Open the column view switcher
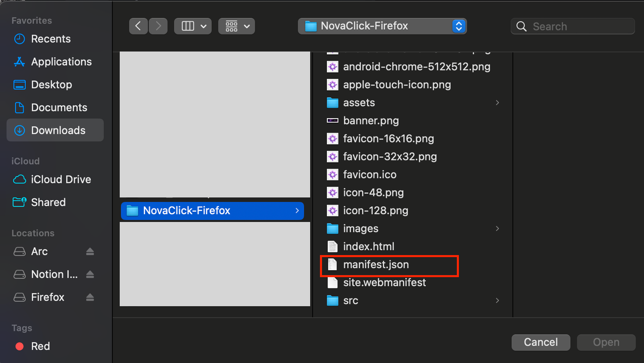 [x=193, y=26]
